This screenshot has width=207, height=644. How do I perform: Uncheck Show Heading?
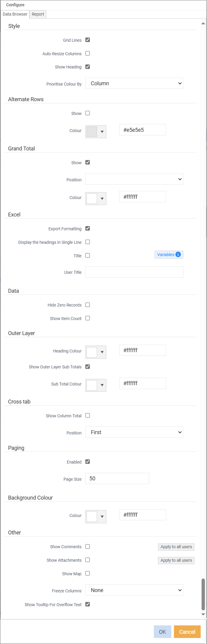[x=87, y=67]
